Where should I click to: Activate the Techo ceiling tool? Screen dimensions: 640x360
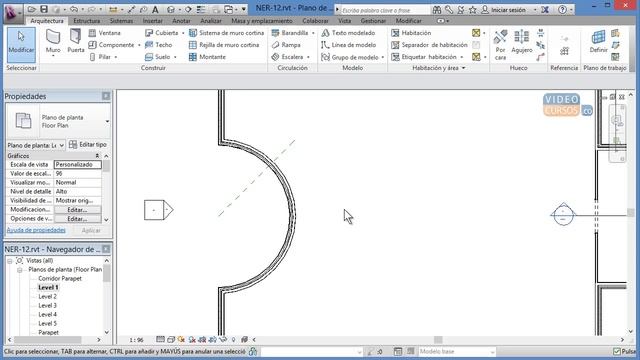[x=159, y=45]
